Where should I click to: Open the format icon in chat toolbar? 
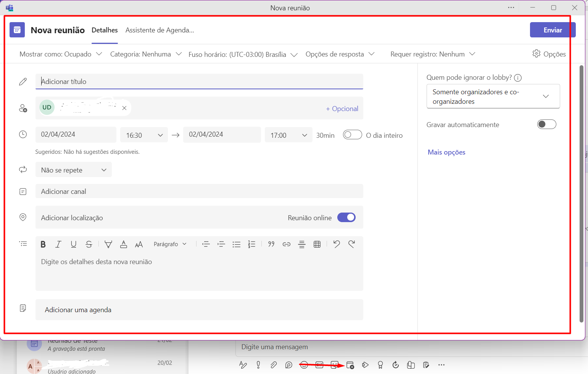(x=243, y=365)
